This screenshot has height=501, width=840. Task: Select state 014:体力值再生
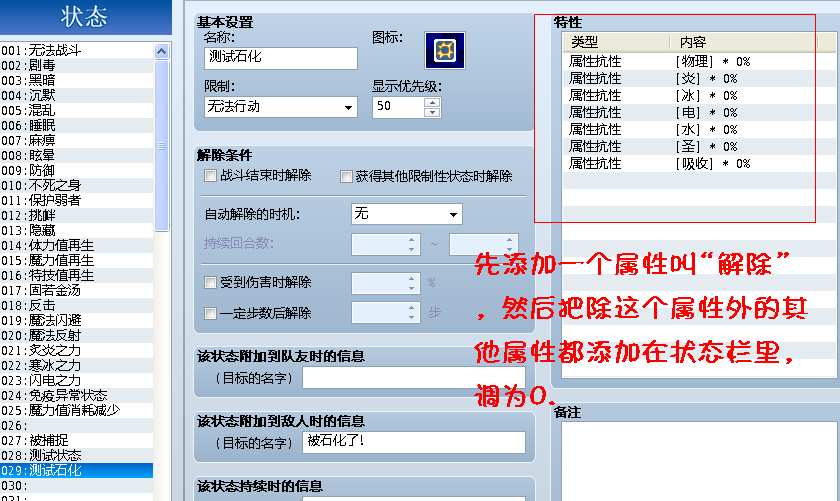[77, 245]
